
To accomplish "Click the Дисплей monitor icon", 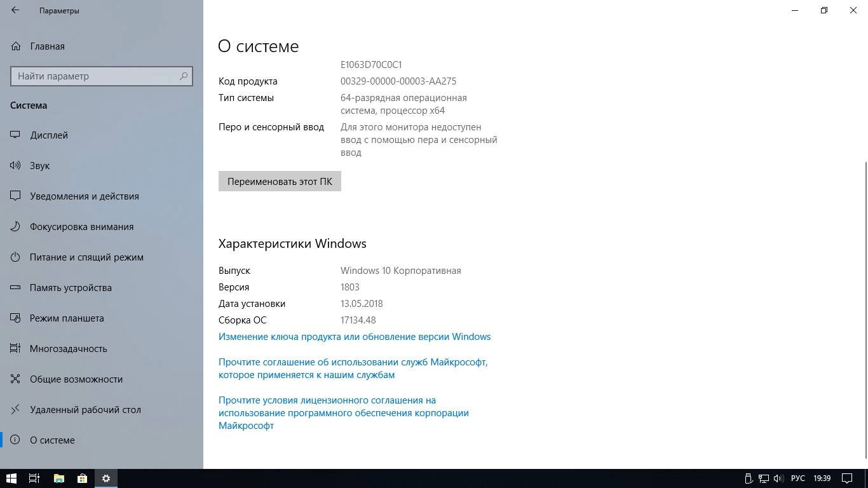I will pos(16,135).
